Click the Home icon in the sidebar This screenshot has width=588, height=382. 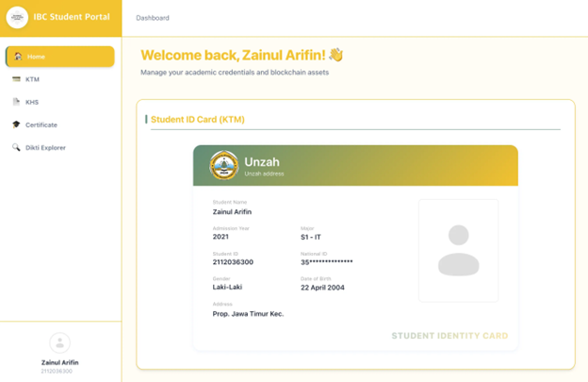tap(17, 57)
